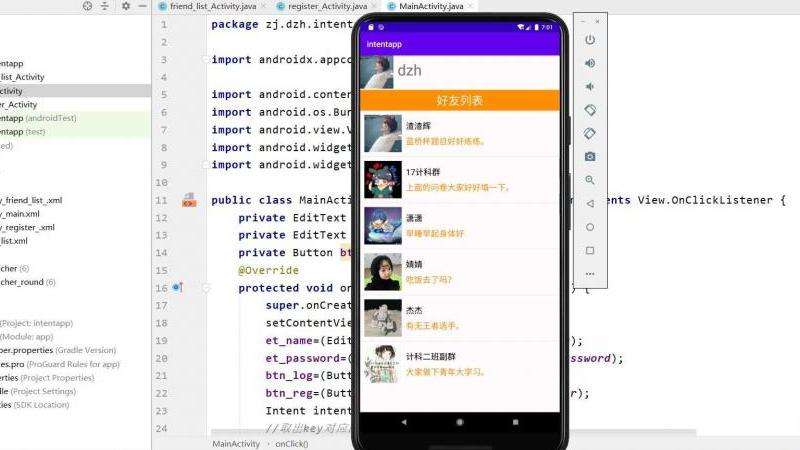
Task: Click the emulator zoom magnifier icon
Action: click(590, 180)
